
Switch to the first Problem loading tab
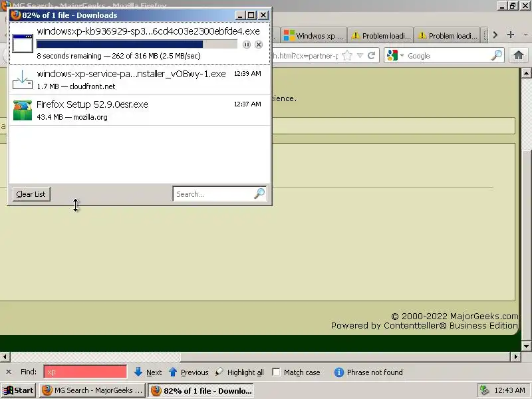coord(380,36)
